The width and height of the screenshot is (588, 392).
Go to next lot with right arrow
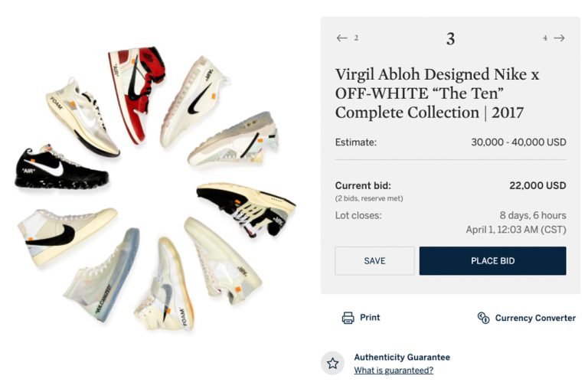click(559, 38)
